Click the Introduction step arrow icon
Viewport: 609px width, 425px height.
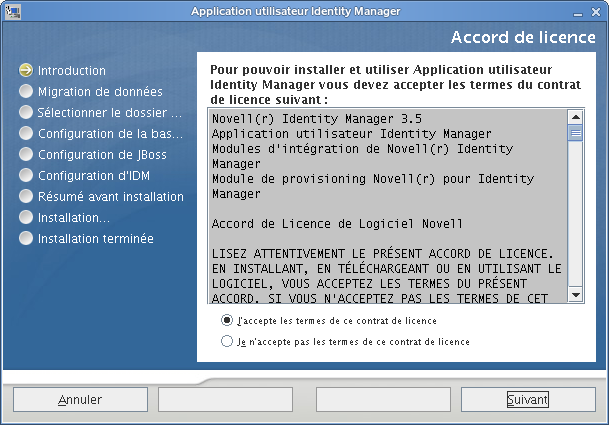pyautogui.click(x=25, y=71)
